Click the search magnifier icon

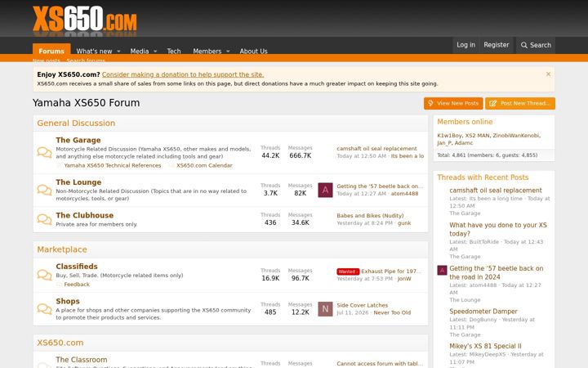523,45
